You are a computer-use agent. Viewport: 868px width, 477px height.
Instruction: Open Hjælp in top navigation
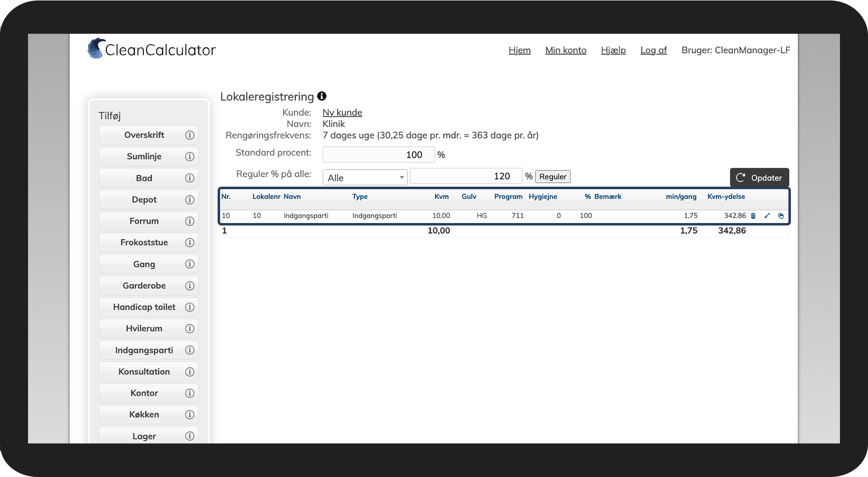614,50
